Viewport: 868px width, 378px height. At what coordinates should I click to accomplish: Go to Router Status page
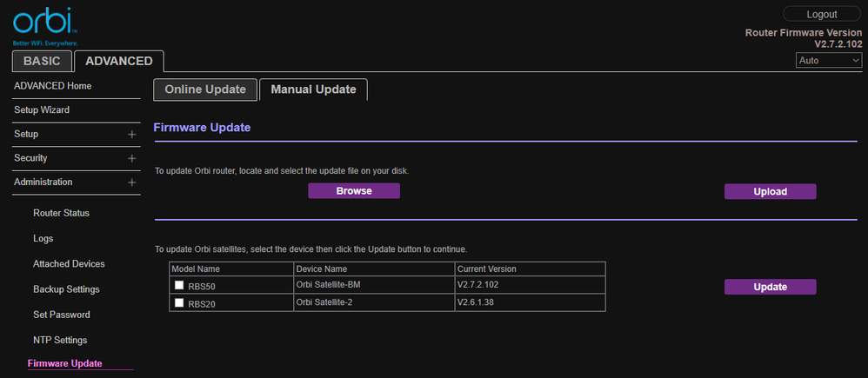tap(61, 213)
